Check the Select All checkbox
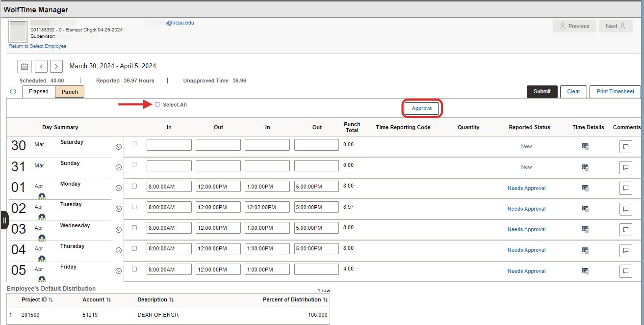644x325 pixels. coord(157,105)
